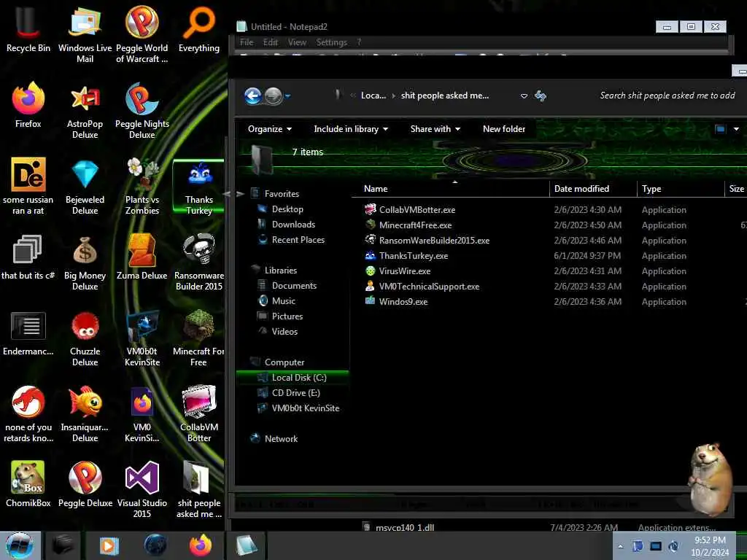Select VM0b0t KevinSite desktop icon
The image size is (747, 560).
(142, 338)
